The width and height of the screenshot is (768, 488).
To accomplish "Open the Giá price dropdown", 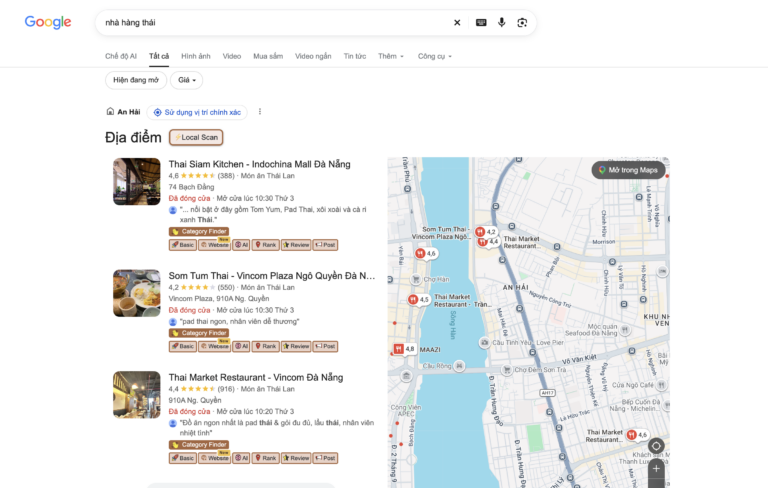I will point(187,80).
